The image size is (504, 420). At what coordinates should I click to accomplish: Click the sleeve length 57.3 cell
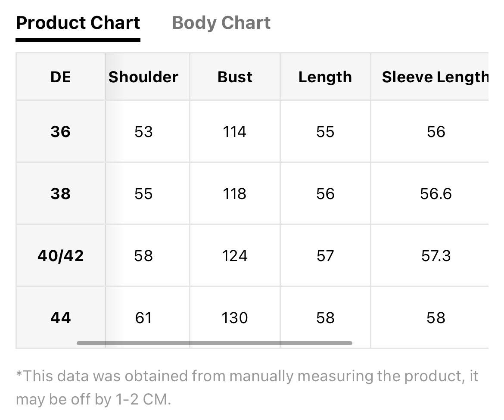coord(430,256)
